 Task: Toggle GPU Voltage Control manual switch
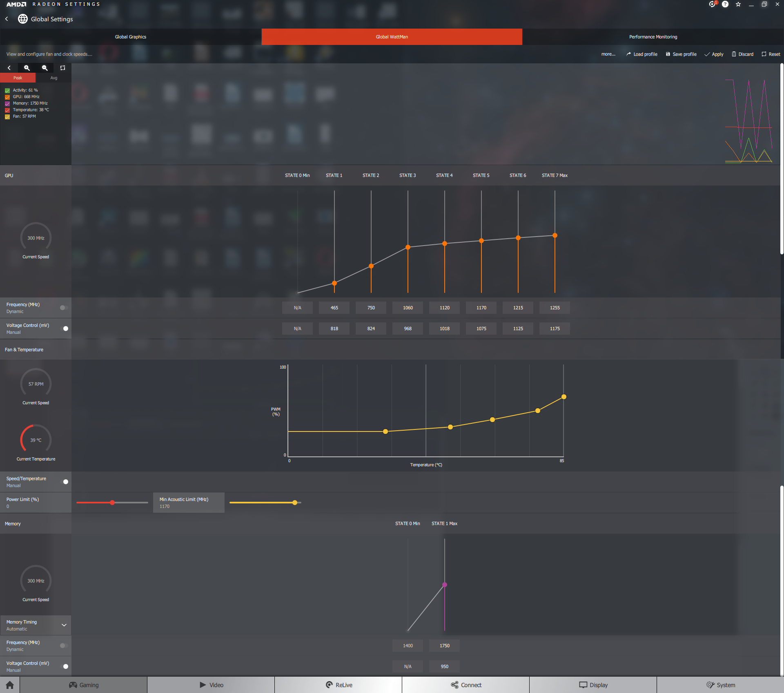[65, 329]
